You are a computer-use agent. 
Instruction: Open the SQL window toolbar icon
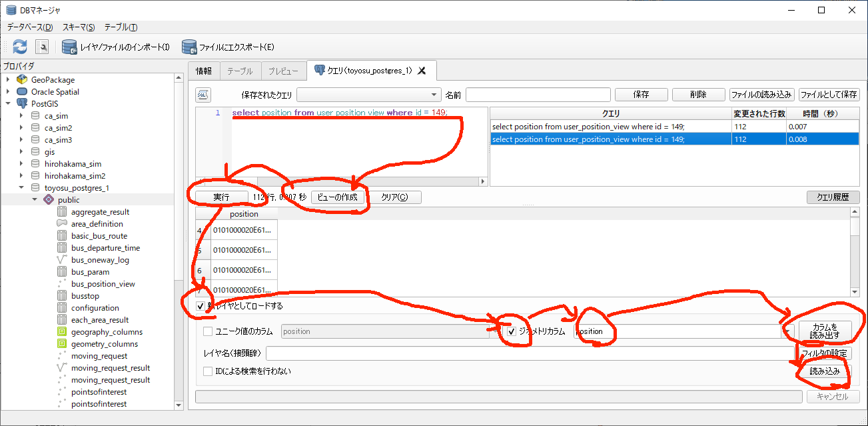(42, 47)
